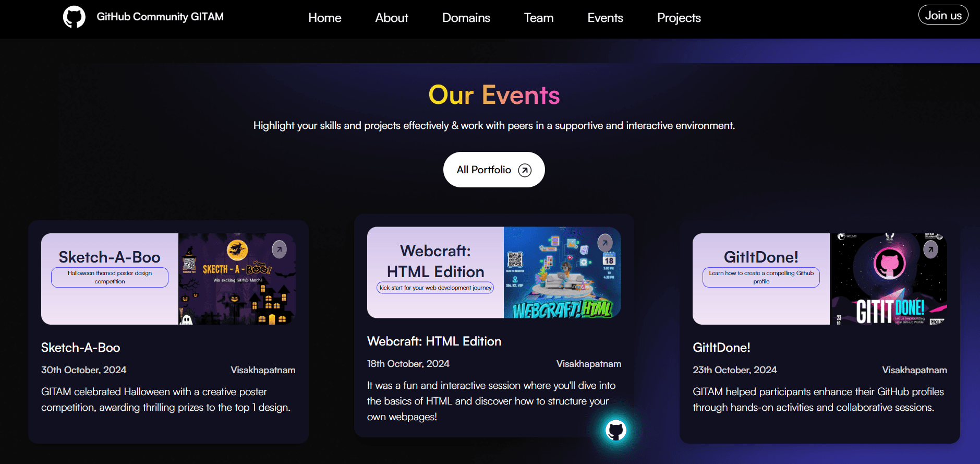980x464 pixels.
Task: Click 'Halloween themed poster design competition' tag
Action: coord(110,277)
